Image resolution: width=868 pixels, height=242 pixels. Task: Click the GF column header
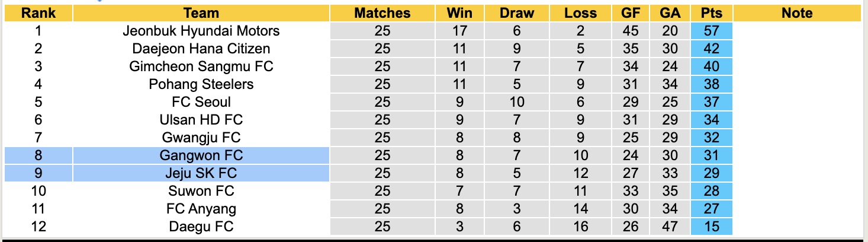pyautogui.click(x=631, y=13)
